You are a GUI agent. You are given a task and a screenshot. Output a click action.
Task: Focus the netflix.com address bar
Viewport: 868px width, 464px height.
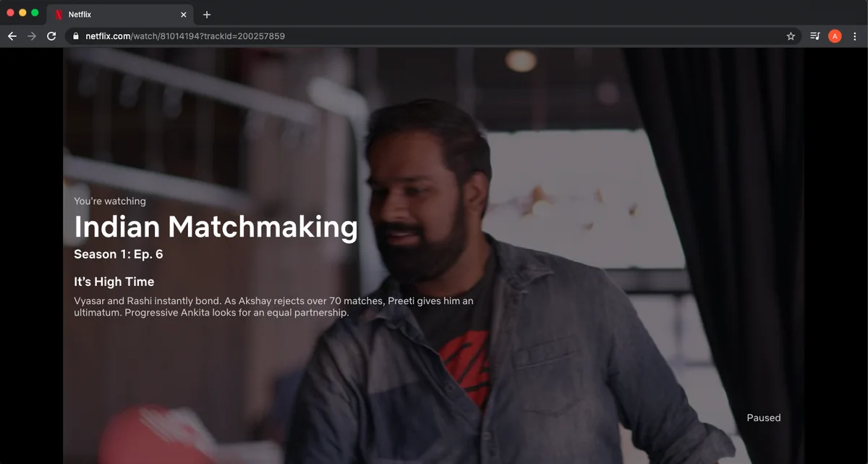[434, 36]
